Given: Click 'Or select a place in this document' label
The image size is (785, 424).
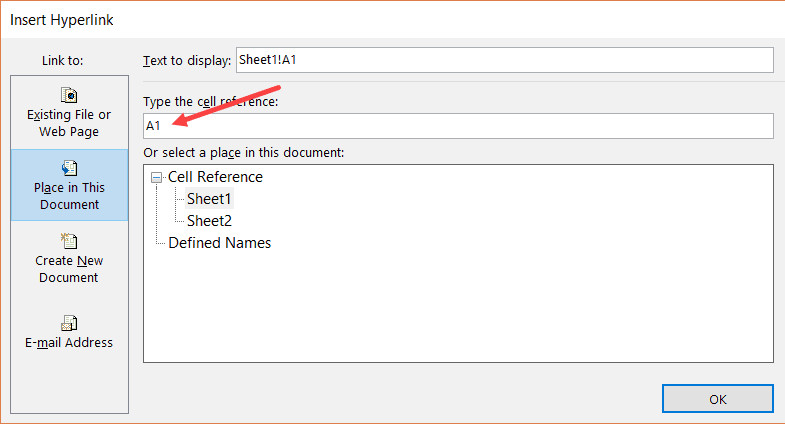Looking at the screenshot, I should 243,152.
